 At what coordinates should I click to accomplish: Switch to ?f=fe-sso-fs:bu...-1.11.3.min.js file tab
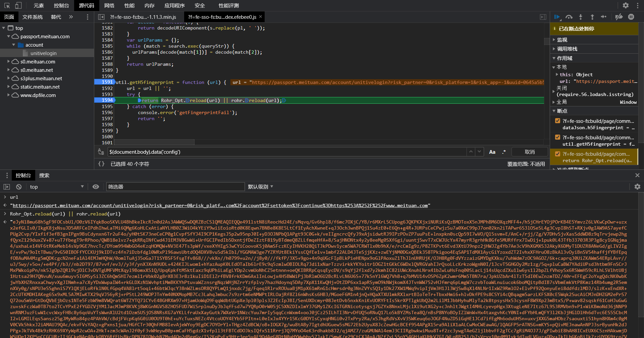point(143,17)
